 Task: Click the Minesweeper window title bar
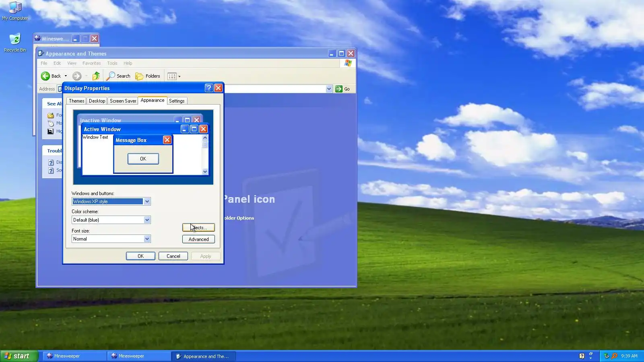(x=66, y=39)
